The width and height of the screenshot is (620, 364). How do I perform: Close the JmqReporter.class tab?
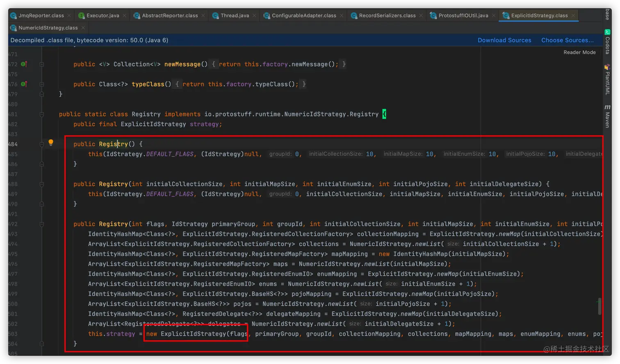[69, 16]
